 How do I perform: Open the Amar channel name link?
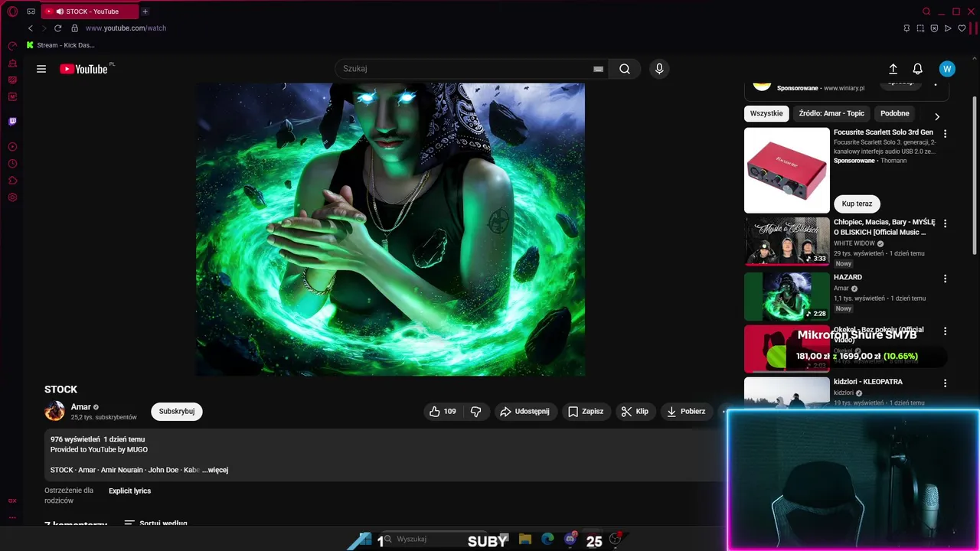(x=81, y=407)
